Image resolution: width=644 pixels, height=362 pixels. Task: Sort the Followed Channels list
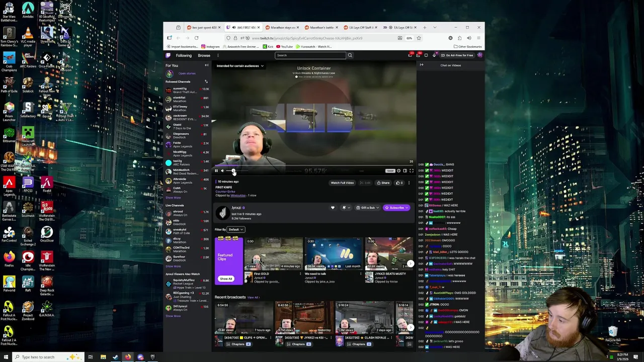[206, 81]
